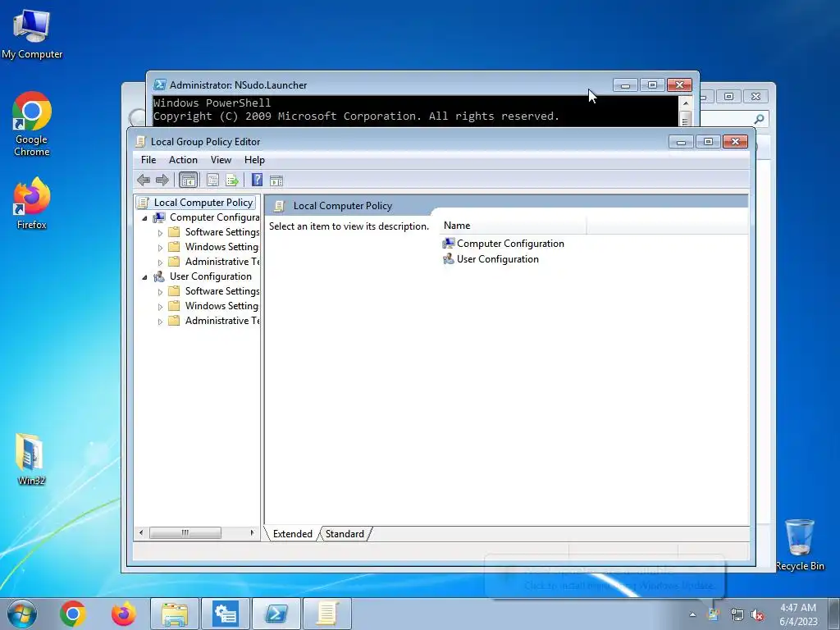
Task: Open the clock showing 4:47 AM
Action: coord(798,614)
